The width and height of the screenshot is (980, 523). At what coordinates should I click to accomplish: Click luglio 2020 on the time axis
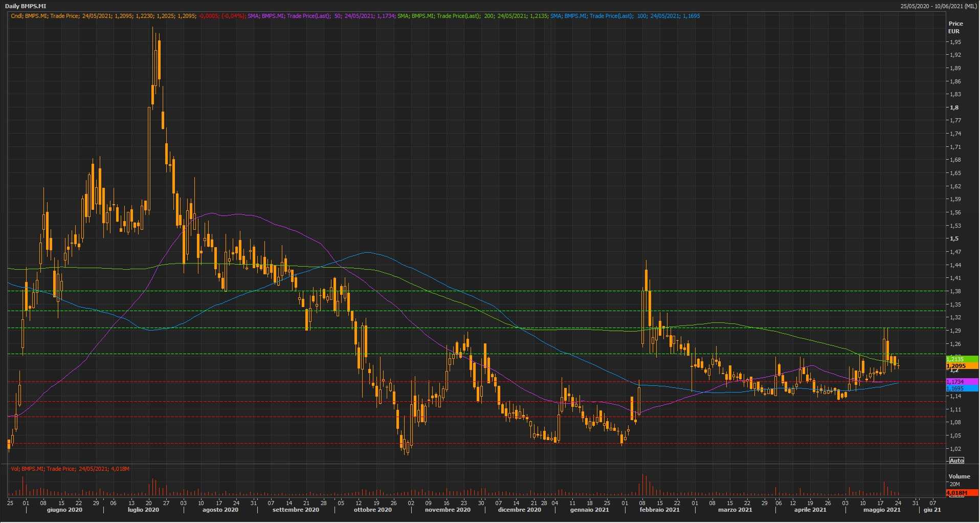click(x=143, y=510)
